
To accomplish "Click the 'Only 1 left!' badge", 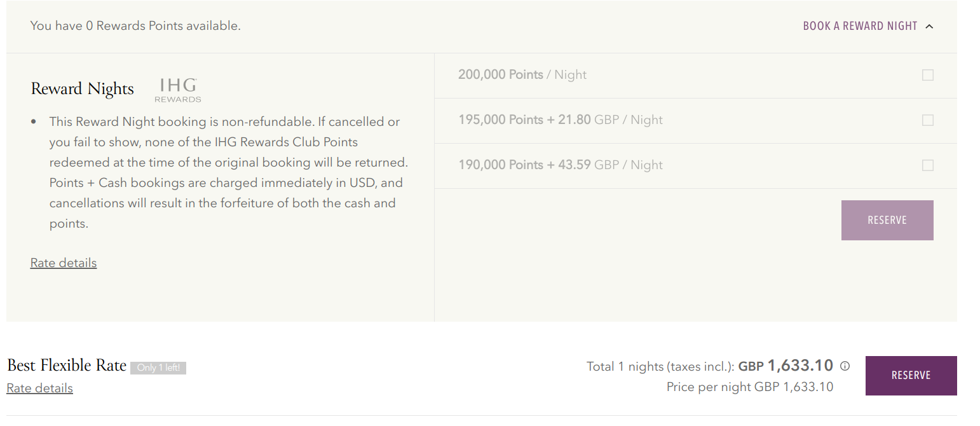I will pos(158,368).
